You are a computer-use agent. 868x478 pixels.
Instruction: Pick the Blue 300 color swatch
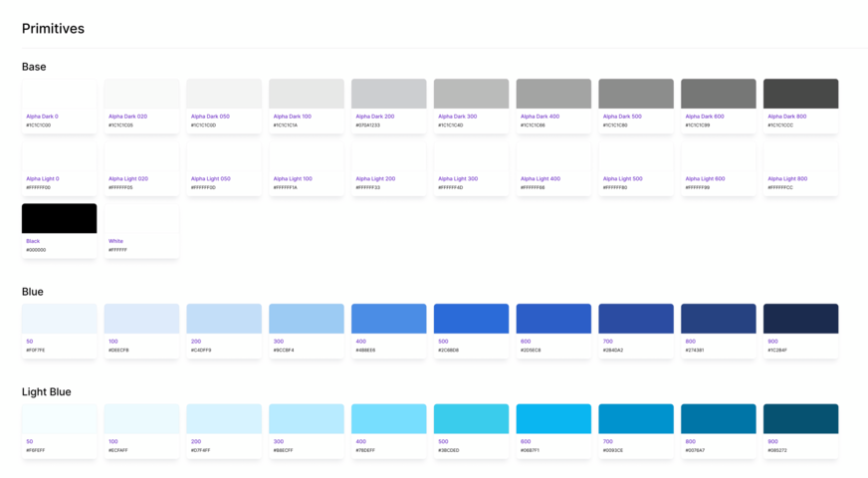pos(307,319)
